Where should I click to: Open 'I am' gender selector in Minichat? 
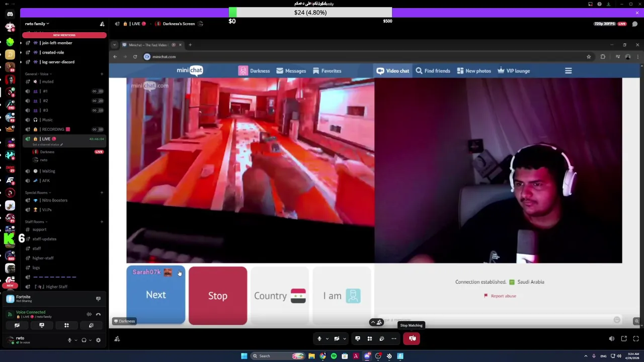point(342,296)
